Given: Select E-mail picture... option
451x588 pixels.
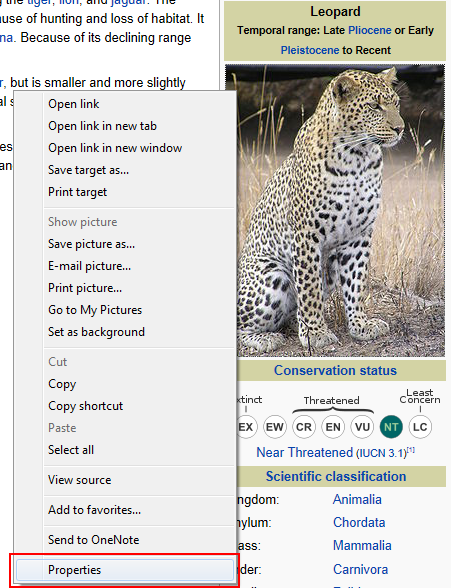Looking at the screenshot, I should tap(90, 266).
